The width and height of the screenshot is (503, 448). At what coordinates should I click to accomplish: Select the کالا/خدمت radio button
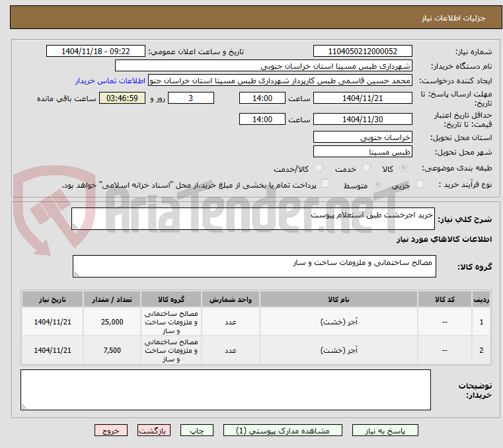(x=319, y=167)
